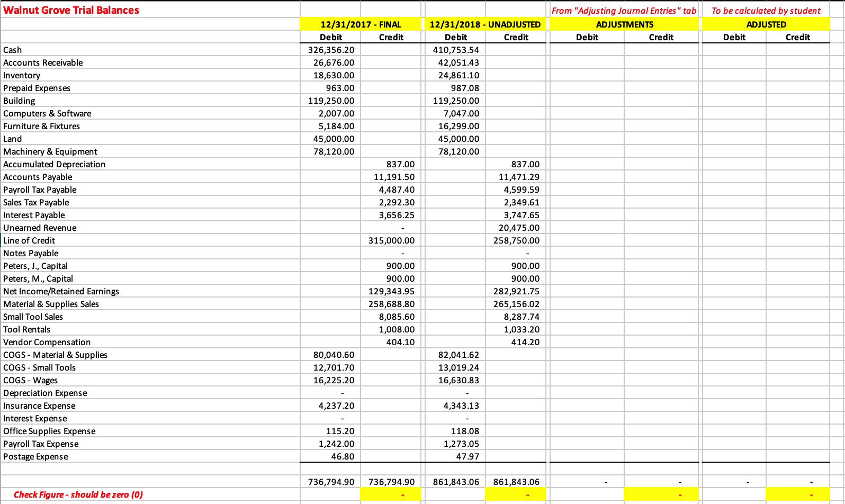845x504 pixels.
Task: Select Accounts Payable credit 11,471.29
Action: tap(516, 177)
